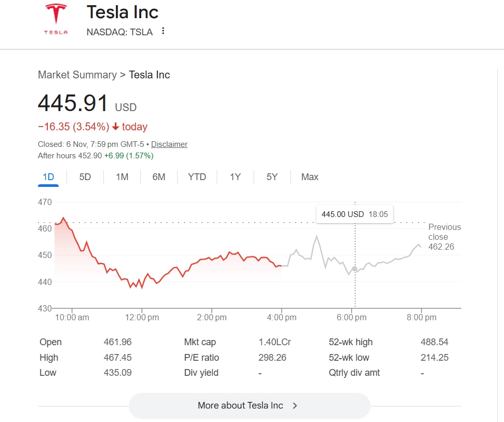This screenshot has width=504, height=422.
Task: Click the Tesla Inc company title heading
Action: coord(123,12)
